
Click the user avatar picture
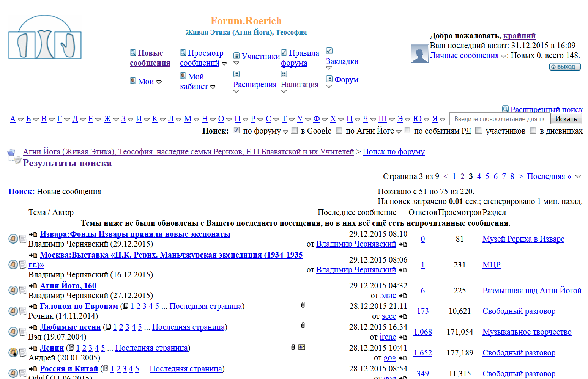419,53
